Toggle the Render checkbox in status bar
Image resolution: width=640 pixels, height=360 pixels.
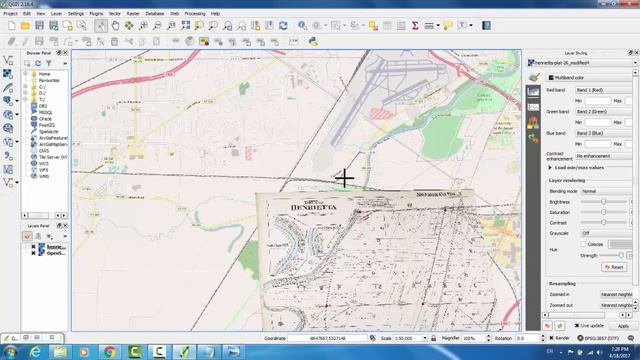click(551, 338)
